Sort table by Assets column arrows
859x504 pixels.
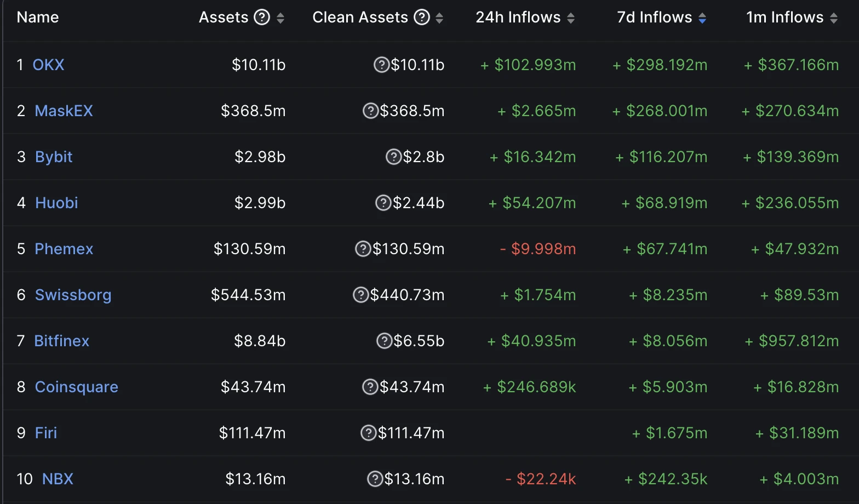tap(280, 18)
